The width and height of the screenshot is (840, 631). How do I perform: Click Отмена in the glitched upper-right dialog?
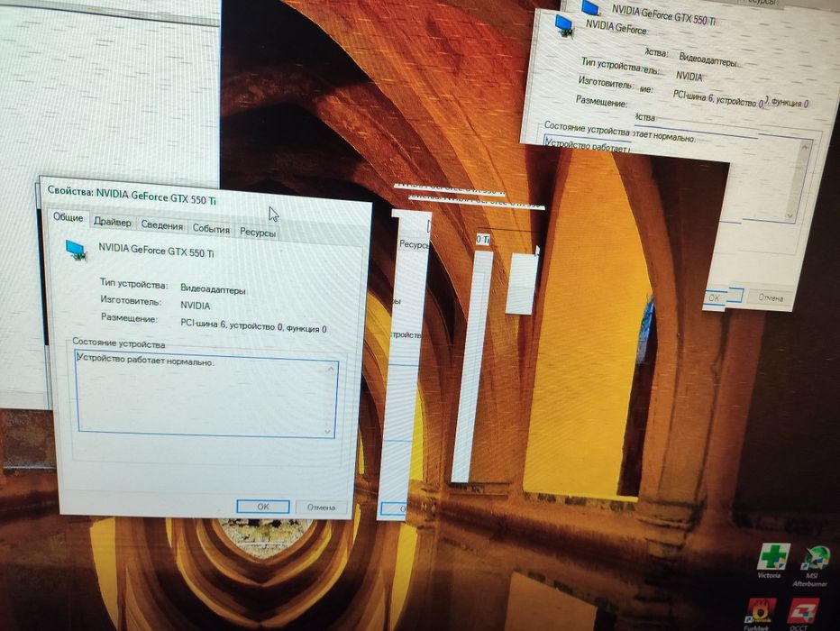(x=771, y=297)
